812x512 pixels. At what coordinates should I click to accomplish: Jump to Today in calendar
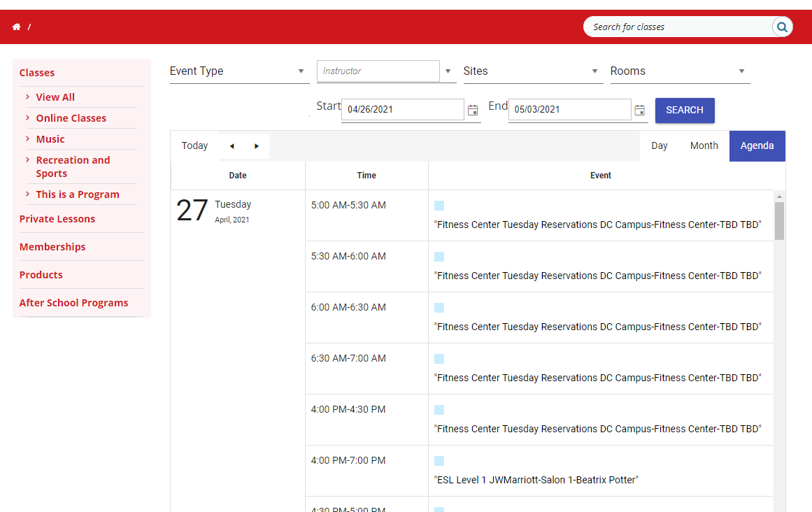[x=194, y=146]
